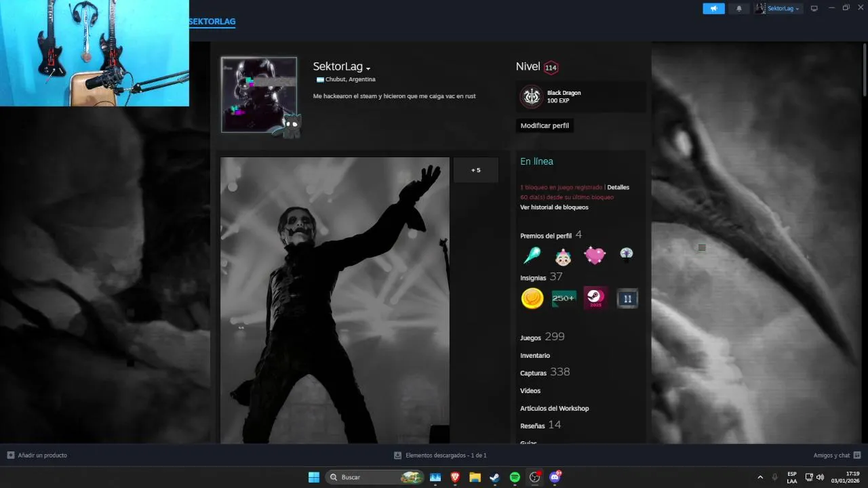Viewport: 868px width, 488px height.
Task: Expand the SektorLag account menu at top right
Action: click(x=779, y=8)
